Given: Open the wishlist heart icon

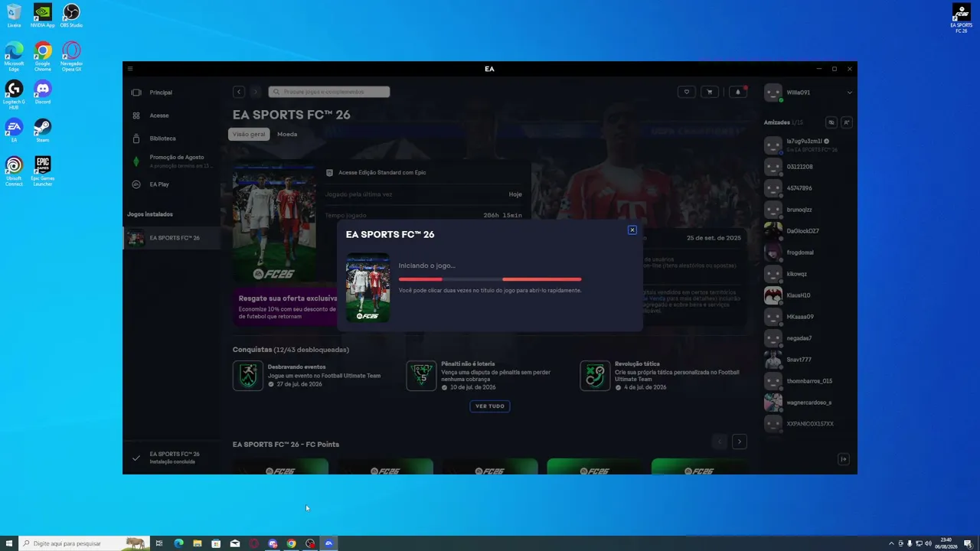Looking at the screenshot, I should 687,92.
